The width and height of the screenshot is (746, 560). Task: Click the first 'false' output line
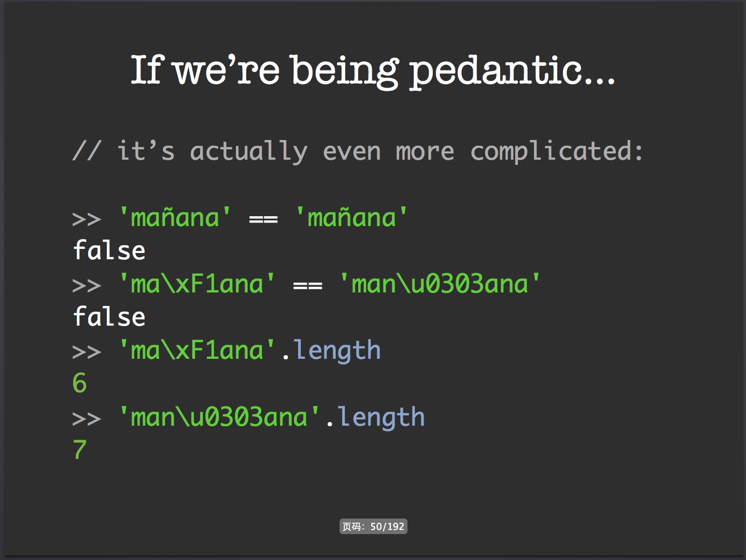click(109, 250)
